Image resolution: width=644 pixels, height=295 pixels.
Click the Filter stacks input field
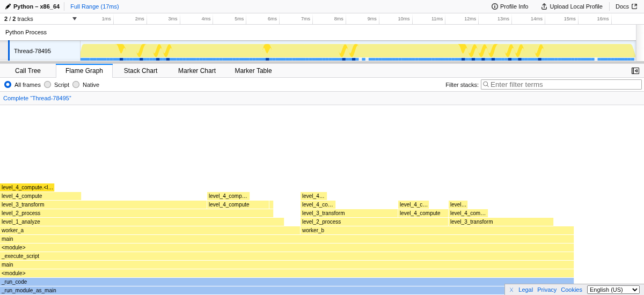point(565,84)
